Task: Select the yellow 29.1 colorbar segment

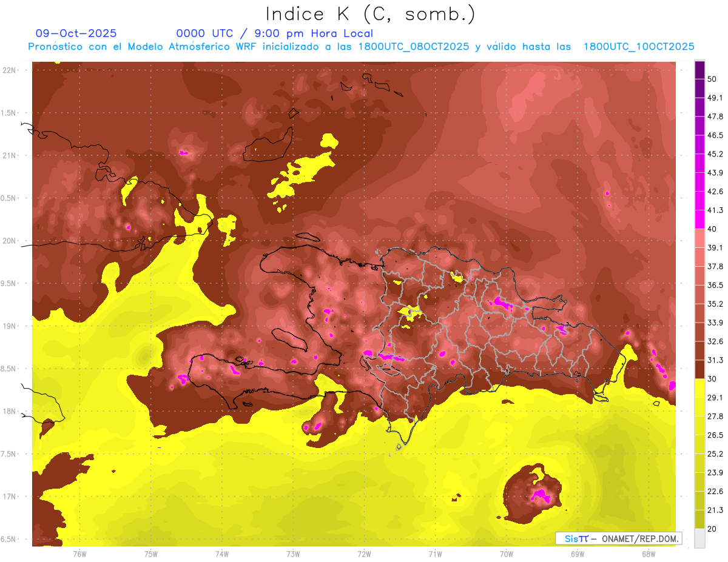Action: click(x=699, y=388)
